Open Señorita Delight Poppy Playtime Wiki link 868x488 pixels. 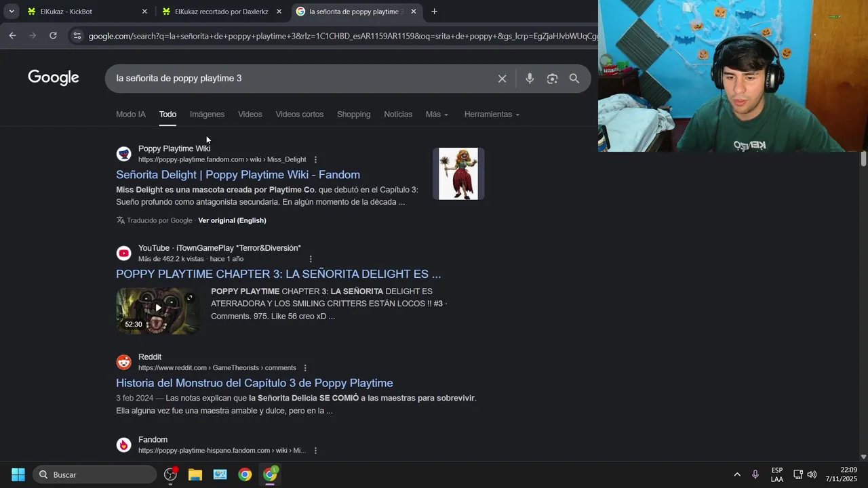pos(238,175)
